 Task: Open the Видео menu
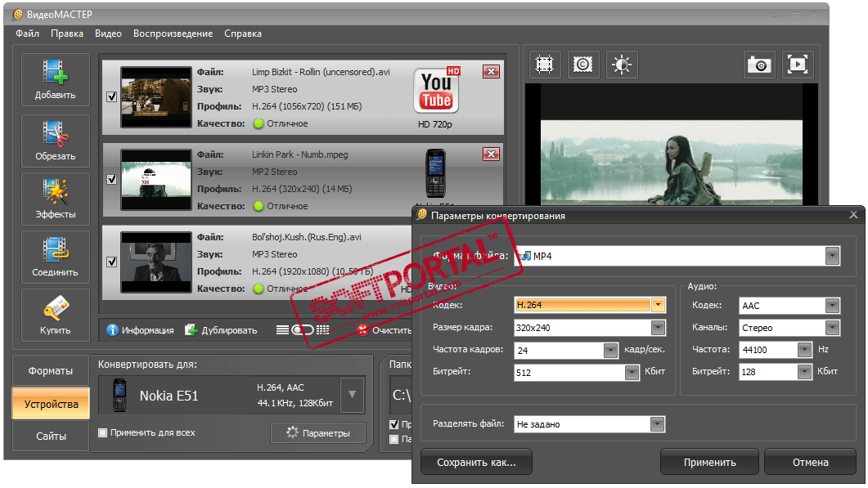108,34
